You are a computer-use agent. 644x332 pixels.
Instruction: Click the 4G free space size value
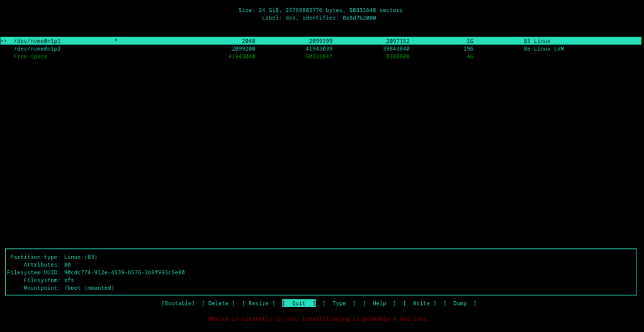470,57
